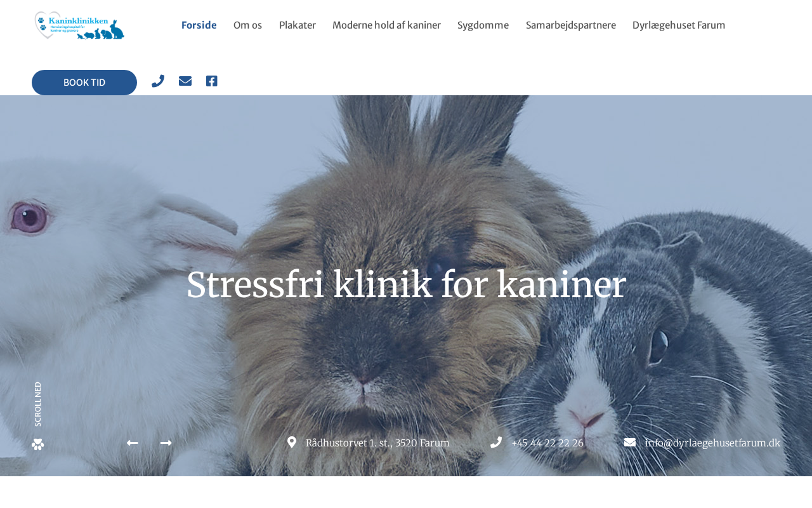Viewport: 812px width, 508px height.
Task: Open Moderne hold af kaniner page
Action: coord(386,25)
